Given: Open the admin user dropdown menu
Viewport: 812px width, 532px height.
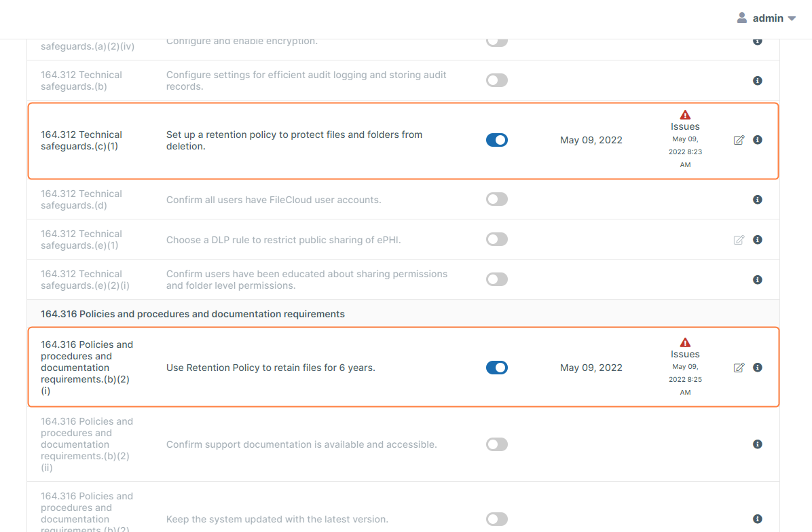Looking at the screenshot, I should click(791, 19).
